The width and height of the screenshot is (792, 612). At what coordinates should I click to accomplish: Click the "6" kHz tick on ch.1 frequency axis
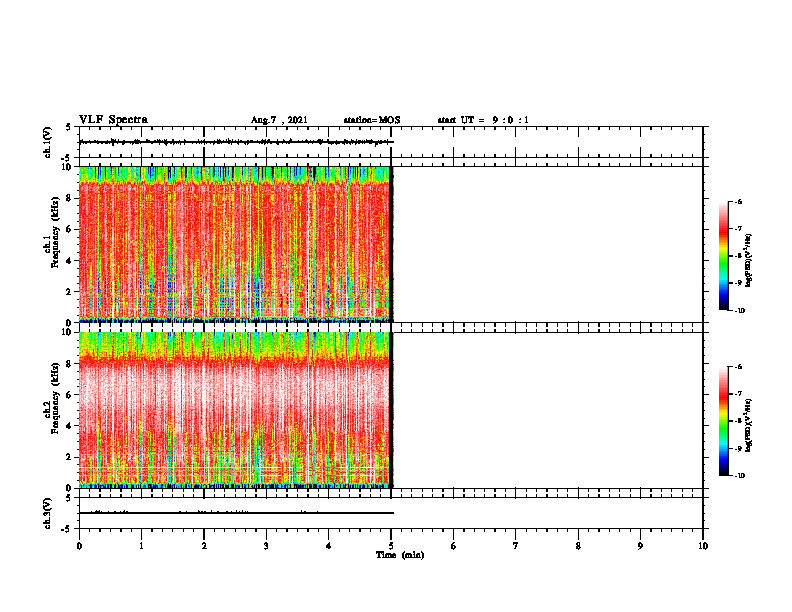click(70, 229)
